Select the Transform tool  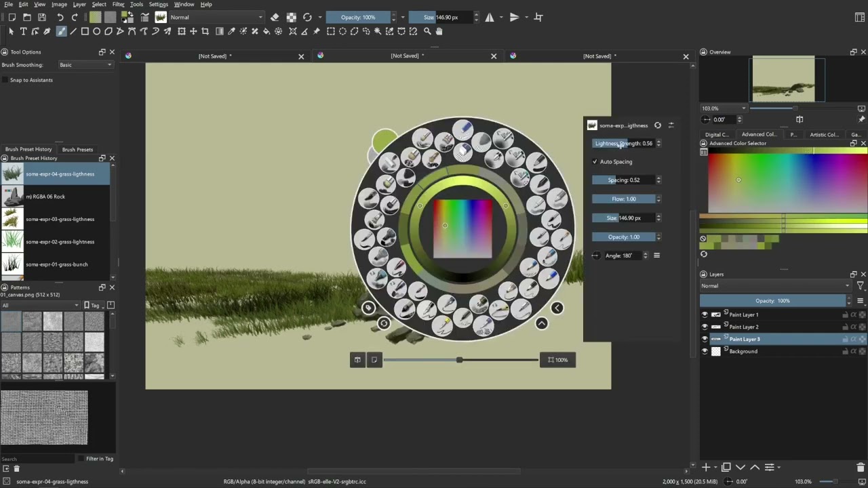181,31
